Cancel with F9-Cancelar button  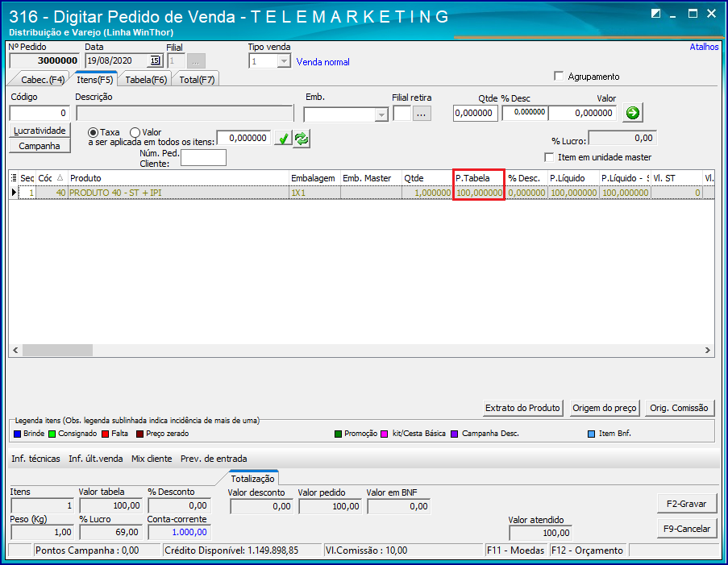tap(686, 529)
